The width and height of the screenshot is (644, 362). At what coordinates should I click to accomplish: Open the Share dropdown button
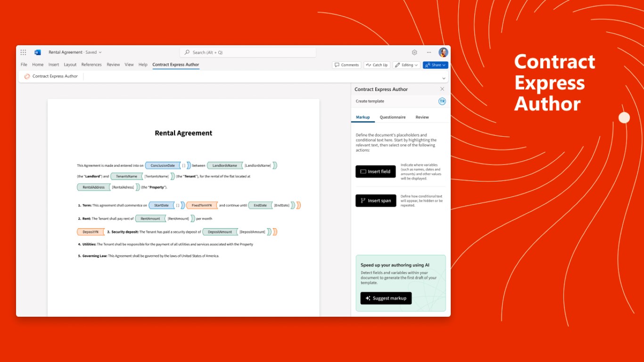tap(436, 65)
